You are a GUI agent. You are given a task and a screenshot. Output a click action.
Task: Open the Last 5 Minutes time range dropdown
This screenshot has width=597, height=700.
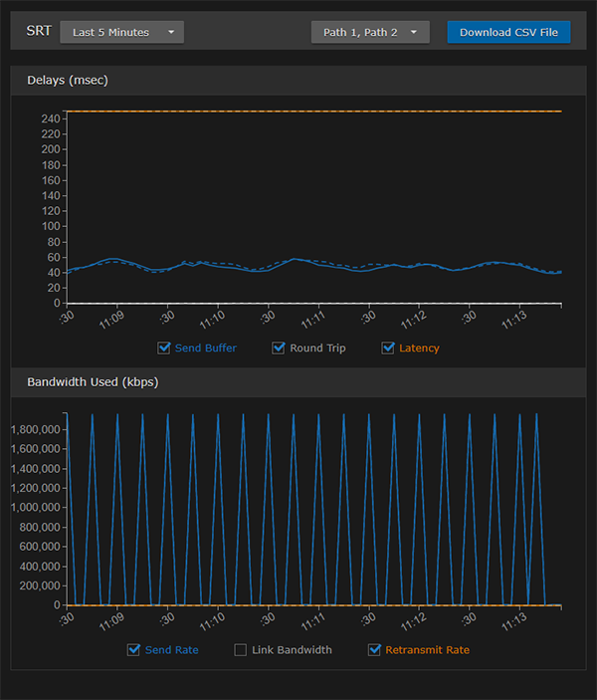click(x=121, y=32)
